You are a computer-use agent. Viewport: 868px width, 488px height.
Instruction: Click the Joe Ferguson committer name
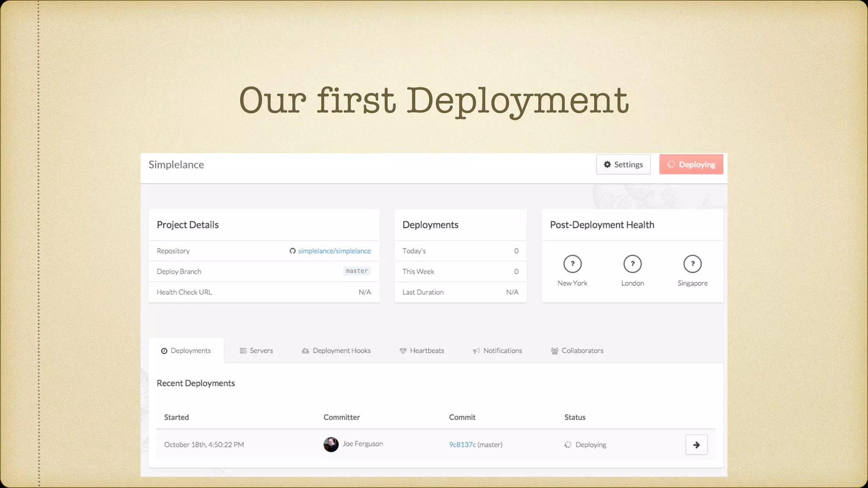363,444
